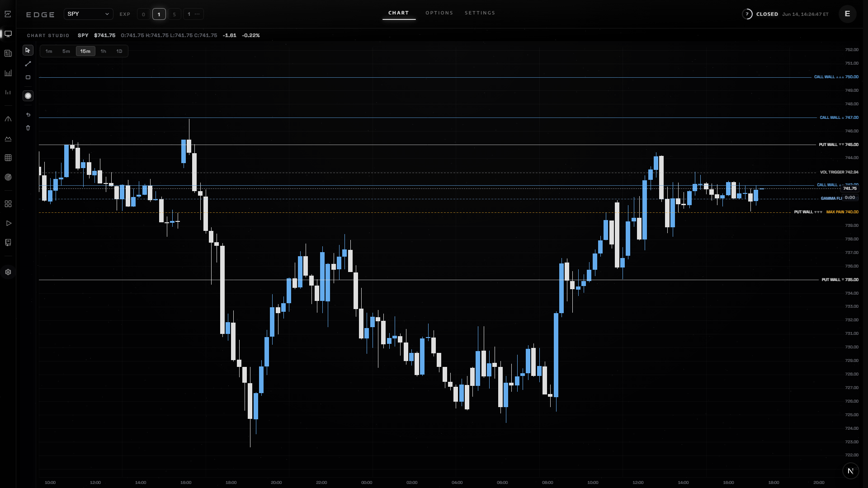Open the monitor/chart view sidebar icon

click(8, 34)
